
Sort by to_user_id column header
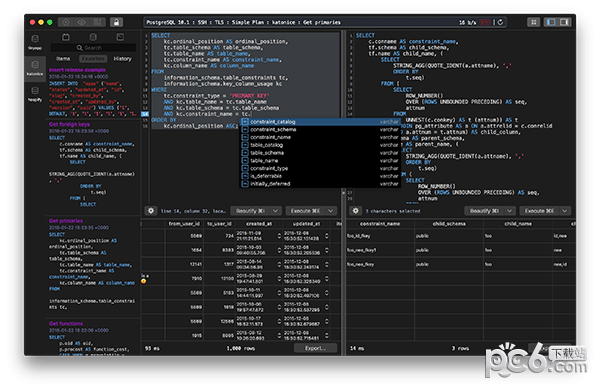click(219, 224)
